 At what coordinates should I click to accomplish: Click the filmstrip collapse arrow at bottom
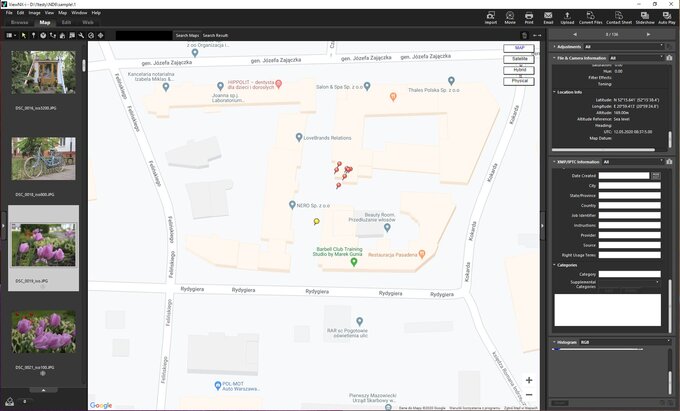click(x=43, y=390)
